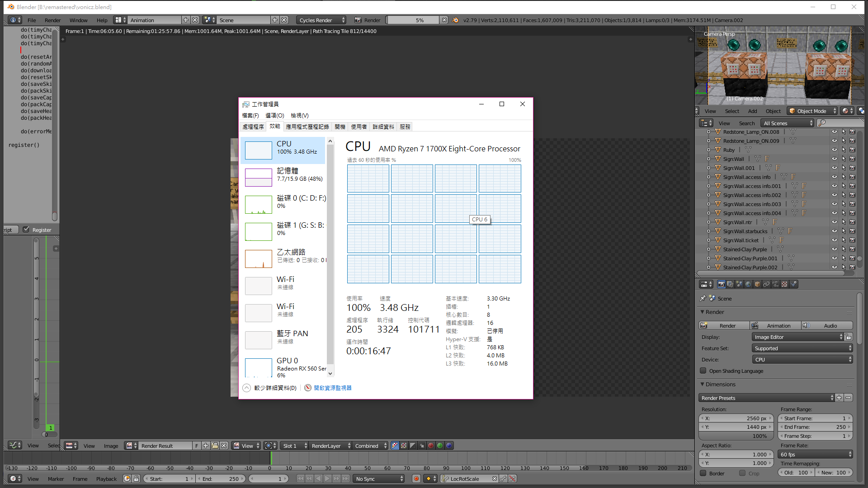Collapse the Render panel triangle
This screenshot has width=868, height=488.
(x=702, y=312)
